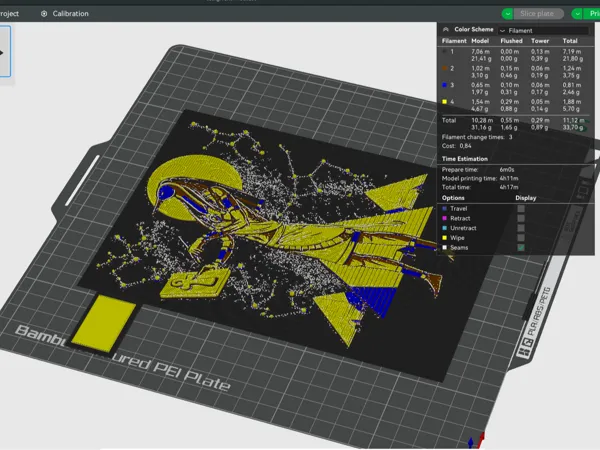Click the Model printing time 4h11m
Viewport: 600px width, 450px height.
click(x=509, y=178)
